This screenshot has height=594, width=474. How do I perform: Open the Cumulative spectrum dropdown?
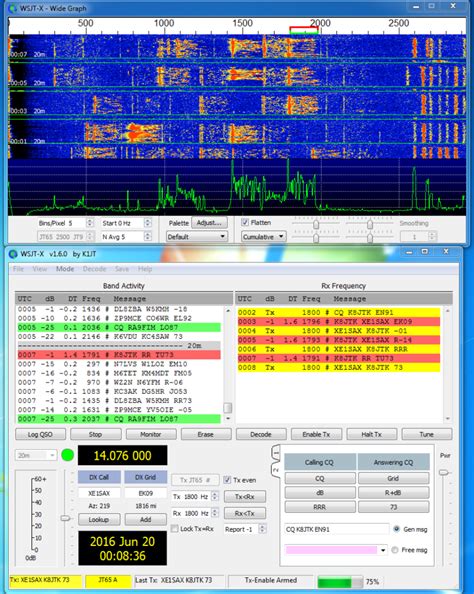(x=264, y=237)
